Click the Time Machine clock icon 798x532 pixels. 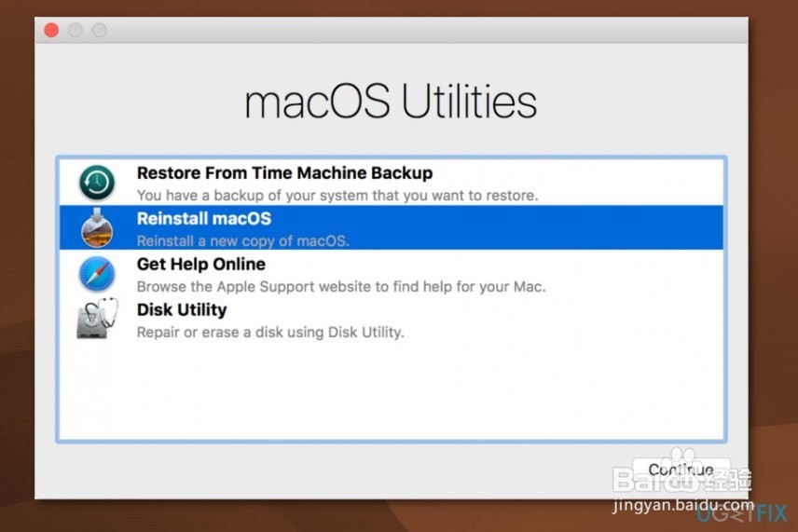(x=97, y=182)
